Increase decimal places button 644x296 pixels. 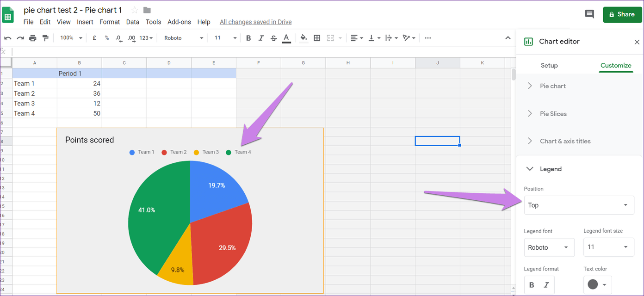click(131, 38)
